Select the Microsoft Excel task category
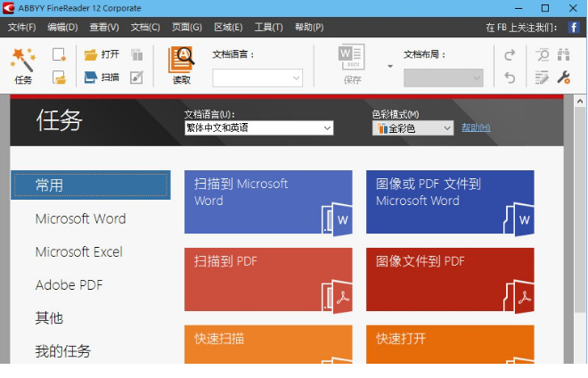Viewport: 588px width, 378px height. [x=79, y=252]
